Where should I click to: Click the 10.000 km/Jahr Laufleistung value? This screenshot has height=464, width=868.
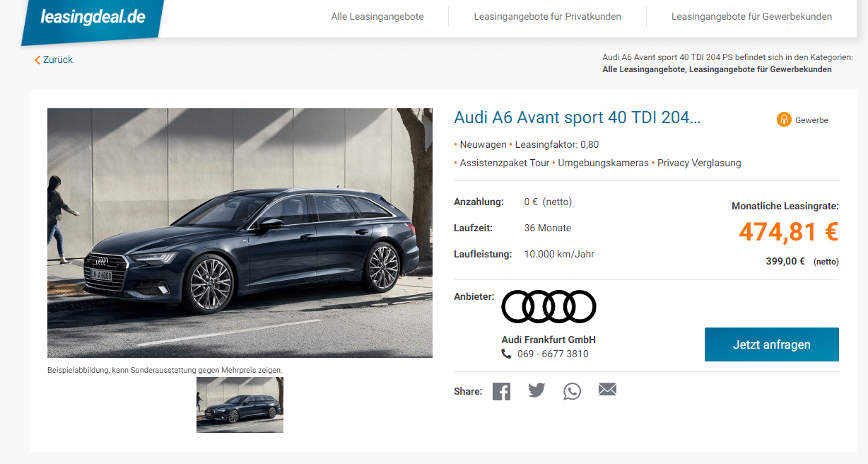tap(559, 254)
